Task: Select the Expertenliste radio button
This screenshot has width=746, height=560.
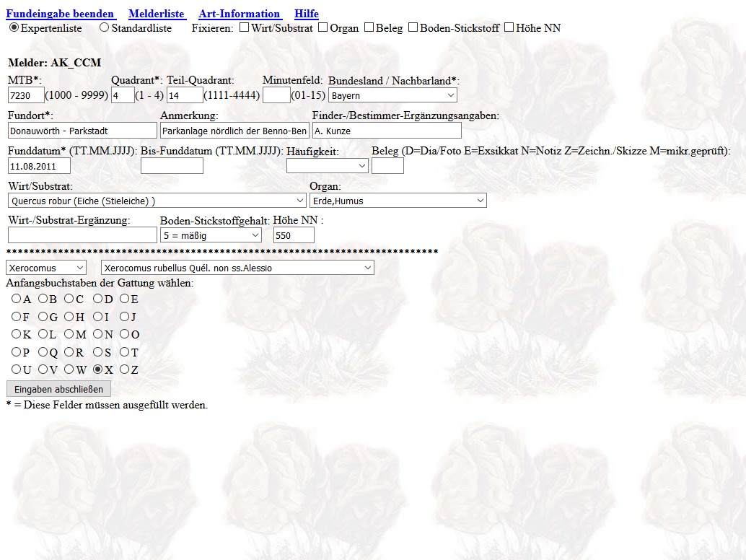Action: (14, 27)
